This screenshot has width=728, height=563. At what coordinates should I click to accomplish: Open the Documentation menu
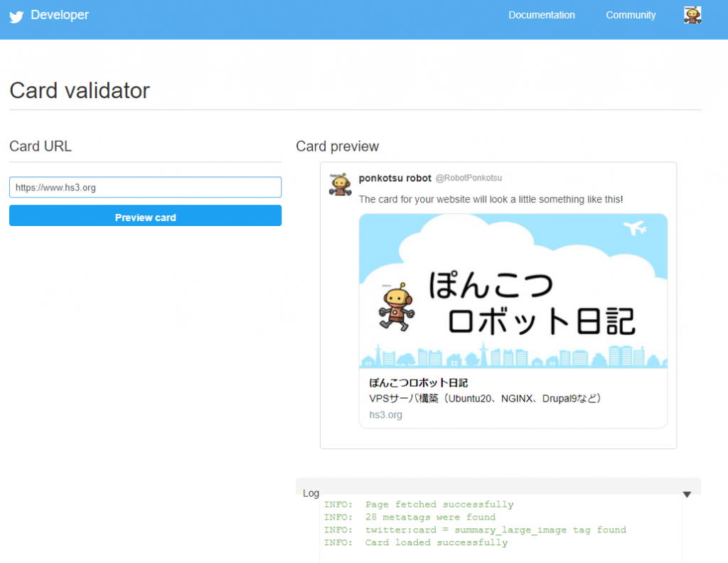[541, 15]
